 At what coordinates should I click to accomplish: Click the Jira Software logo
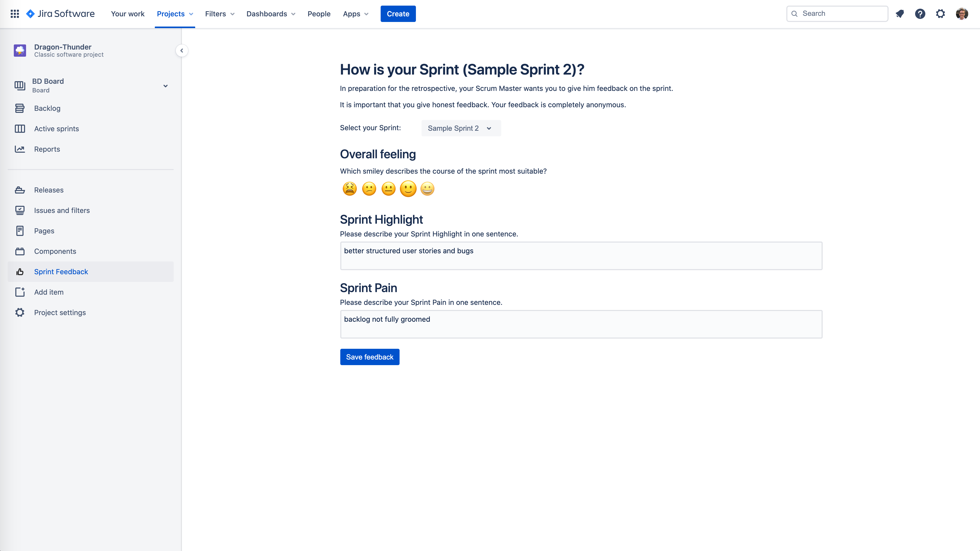(x=60, y=14)
